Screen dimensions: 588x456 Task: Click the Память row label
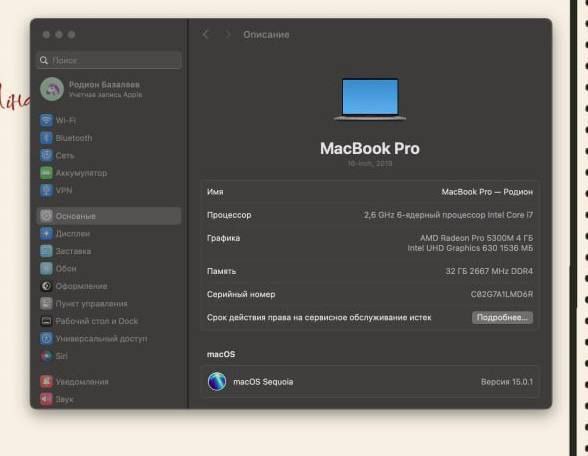point(221,271)
